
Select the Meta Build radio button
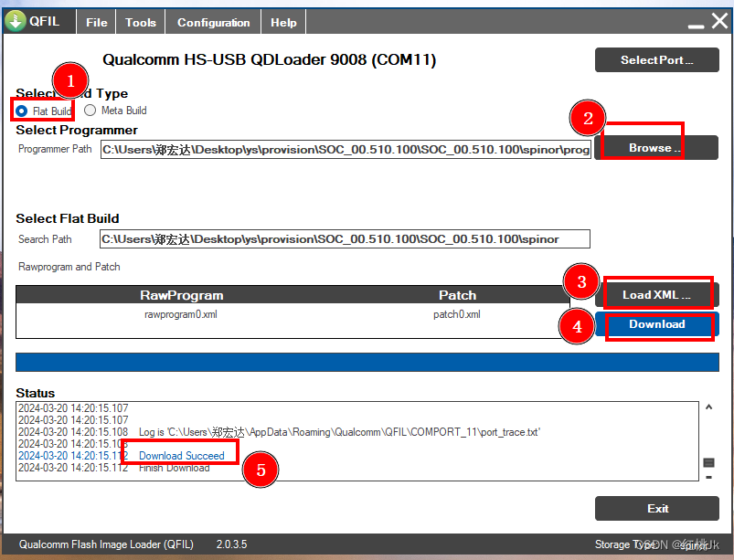[x=90, y=111]
